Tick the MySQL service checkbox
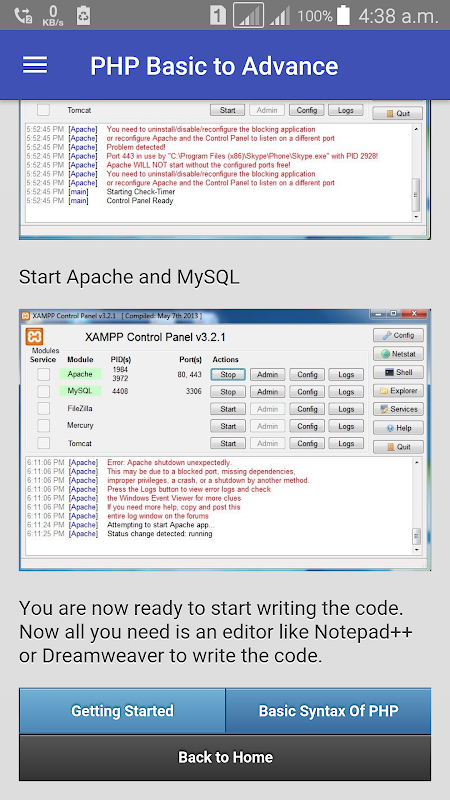The image size is (450, 800). click(44, 391)
